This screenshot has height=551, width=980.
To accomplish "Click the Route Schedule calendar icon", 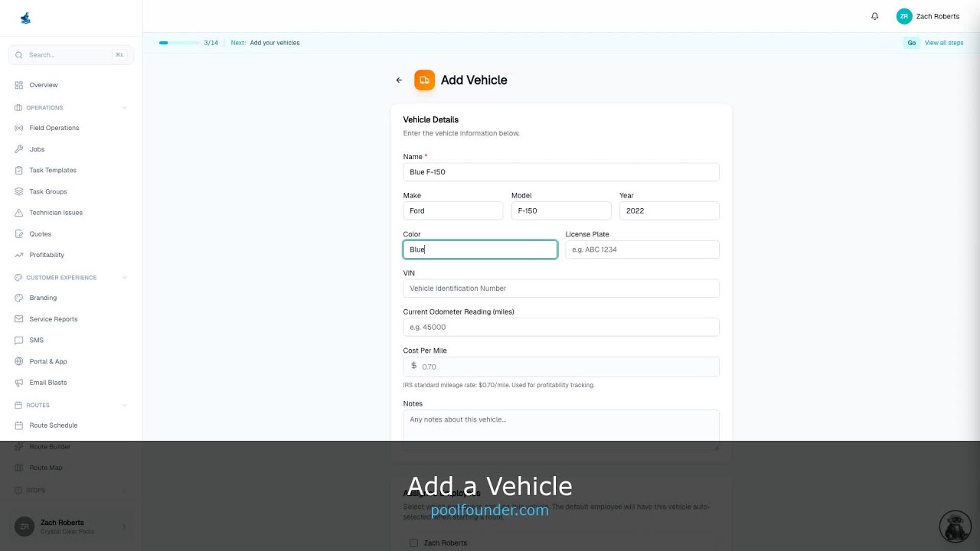I will pyautogui.click(x=19, y=425).
